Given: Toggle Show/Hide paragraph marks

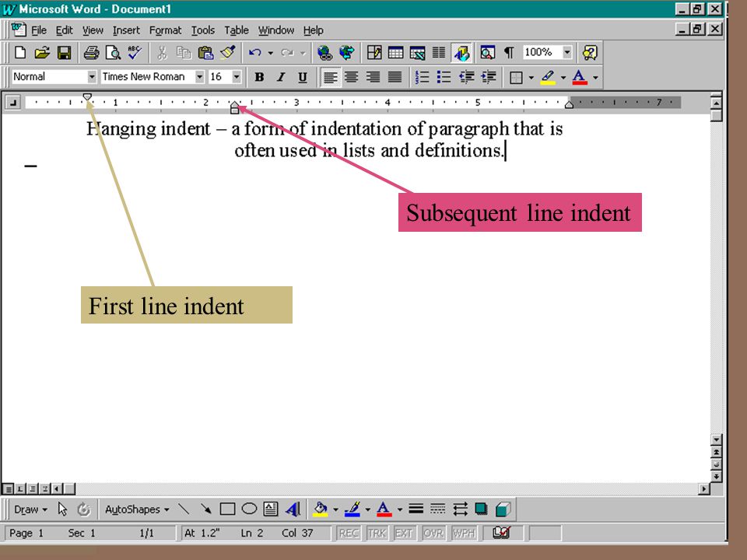Looking at the screenshot, I should coord(509,52).
